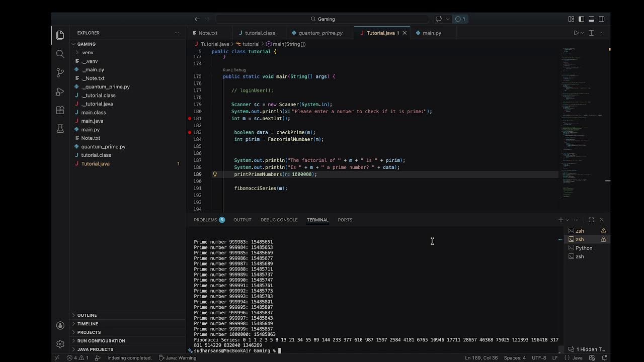Open the Run and Debug view icon
Viewport: 644px width, 362px height.
[60, 92]
